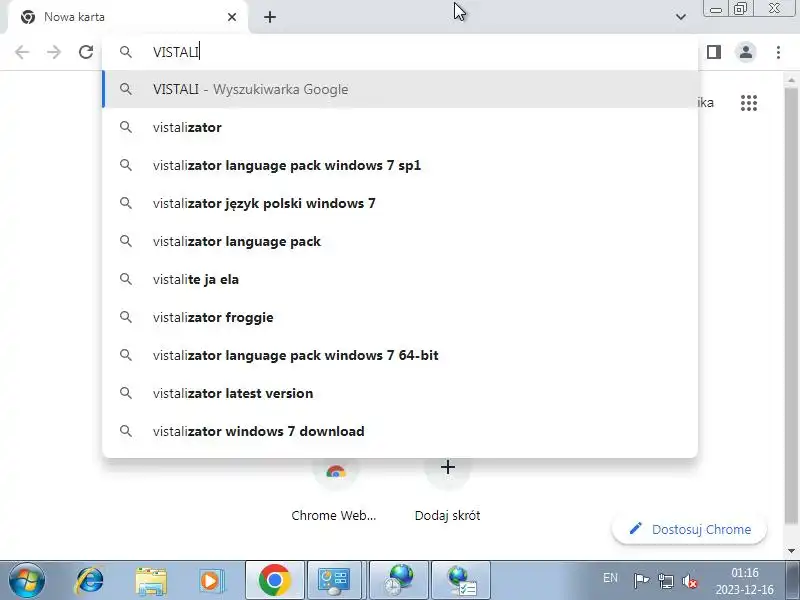
Task: Pick the 'vistalite ja ela' suggestion
Action: click(x=400, y=279)
